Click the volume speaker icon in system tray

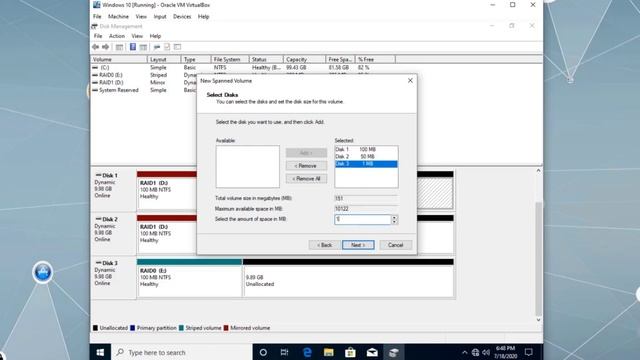point(486,352)
